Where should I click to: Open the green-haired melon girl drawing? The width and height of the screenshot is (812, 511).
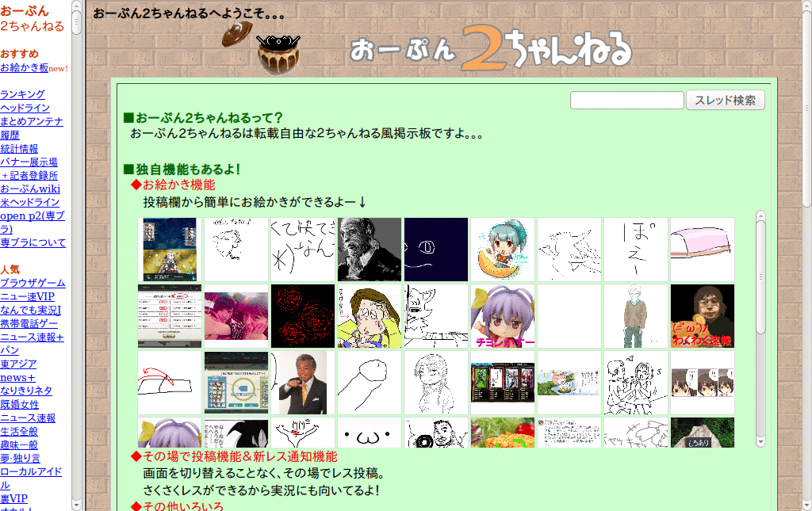click(x=503, y=250)
